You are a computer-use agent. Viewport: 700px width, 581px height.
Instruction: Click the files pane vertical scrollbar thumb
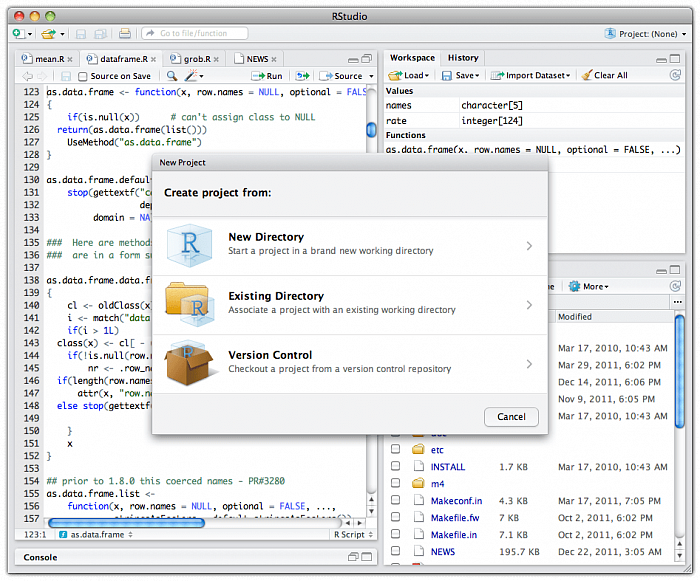click(x=679, y=372)
